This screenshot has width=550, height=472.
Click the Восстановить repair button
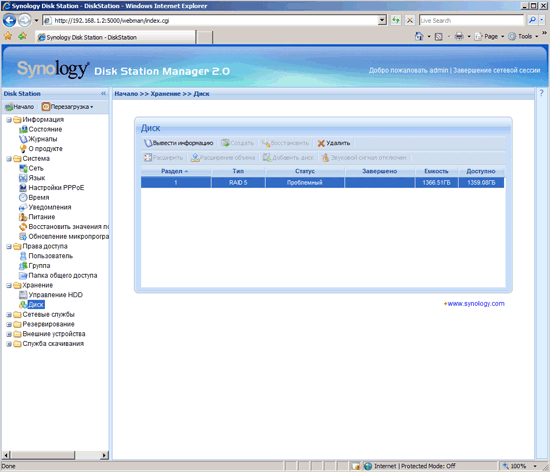tap(285, 143)
